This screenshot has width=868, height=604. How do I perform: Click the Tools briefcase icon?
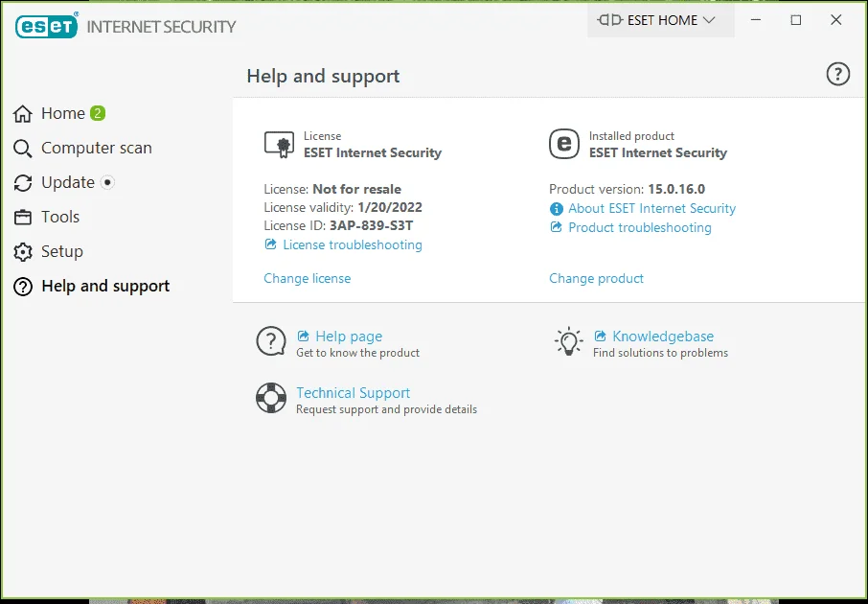pyautogui.click(x=23, y=218)
